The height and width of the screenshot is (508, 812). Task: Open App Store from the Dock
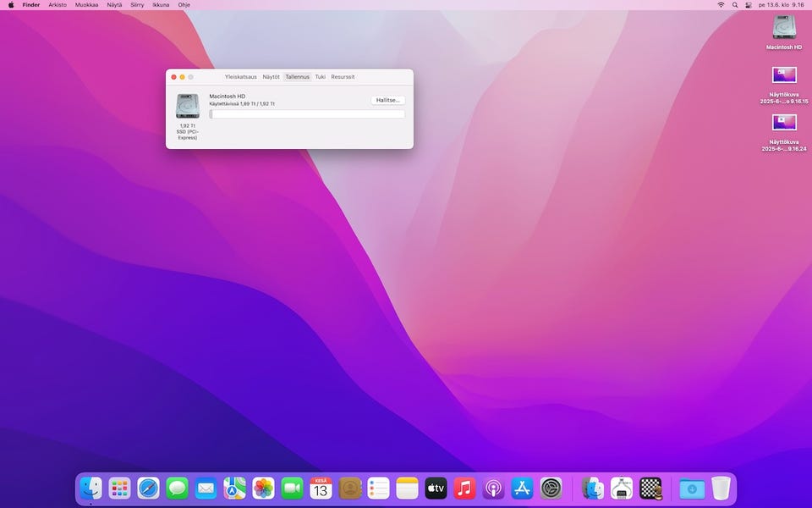pyautogui.click(x=522, y=488)
